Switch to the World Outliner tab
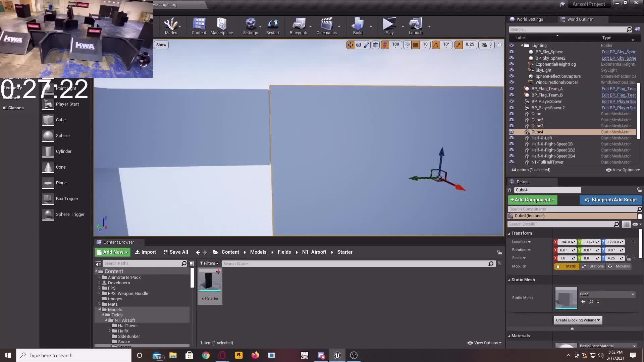Image resolution: width=644 pixels, height=362 pixels. 580,19
